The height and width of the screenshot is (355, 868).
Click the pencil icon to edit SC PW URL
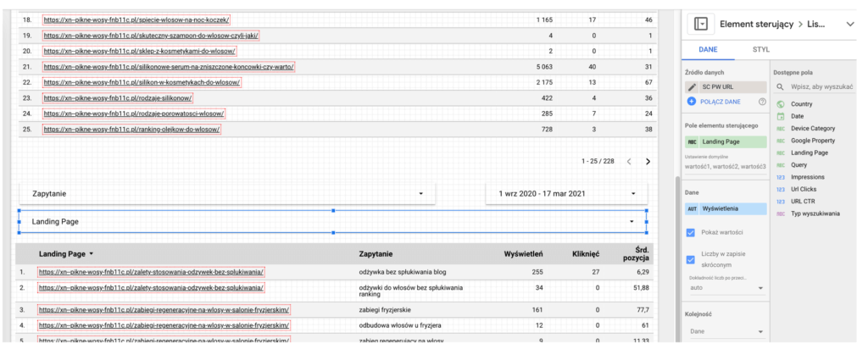point(693,87)
